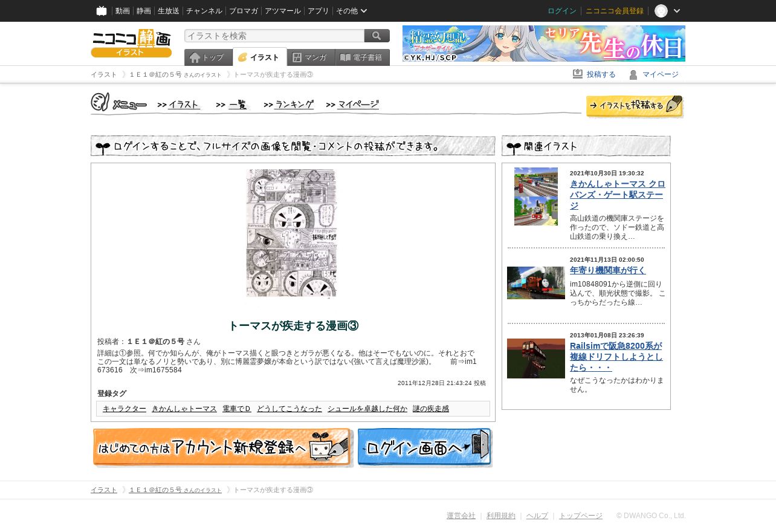The image size is (776, 532).
Task: Select the イラスト tab
Action: click(260, 57)
